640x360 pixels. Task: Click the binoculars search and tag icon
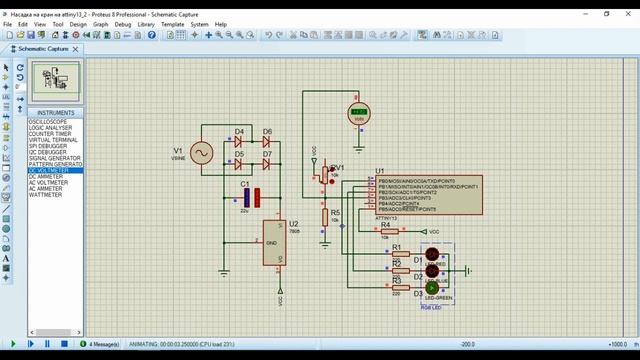click(436, 35)
